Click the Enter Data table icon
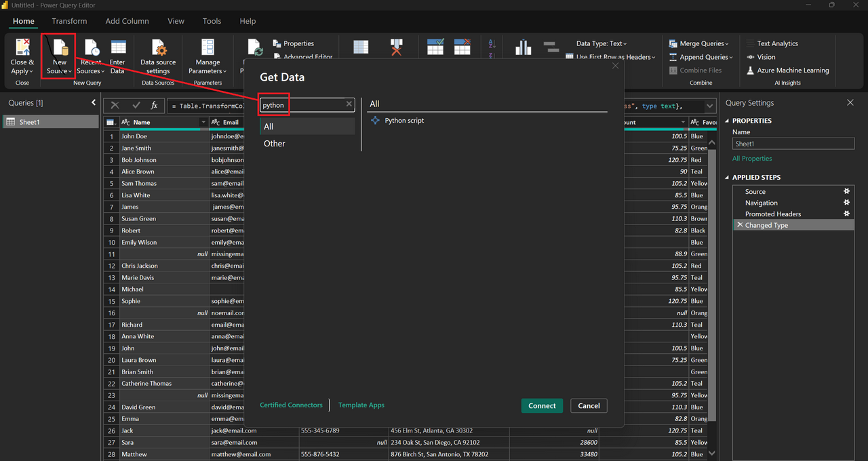The height and width of the screenshot is (461, 868). click(x=118, y=47)
